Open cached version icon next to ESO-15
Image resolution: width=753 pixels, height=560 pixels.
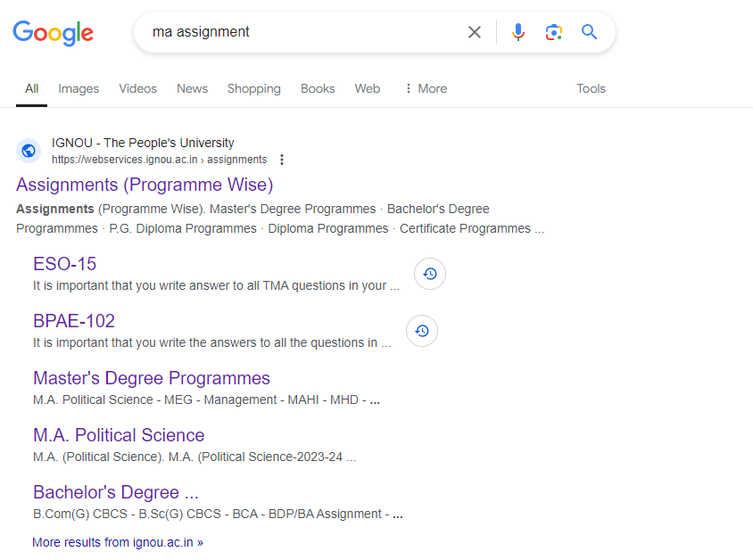click(x=430, y=274)
